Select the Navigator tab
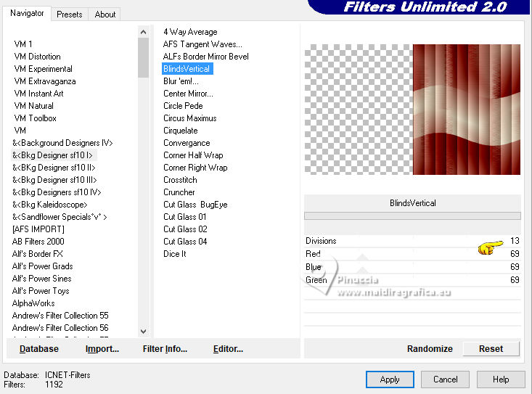 (x=27, y=13)
